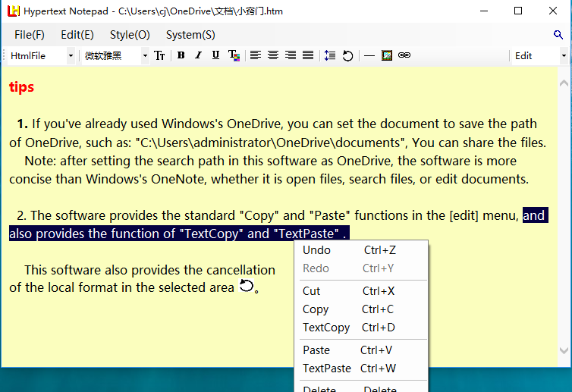Viewport: 572px width, 392px height.
Task: Click the word 'OneNote' in the document
Action: tap(178, 179)
